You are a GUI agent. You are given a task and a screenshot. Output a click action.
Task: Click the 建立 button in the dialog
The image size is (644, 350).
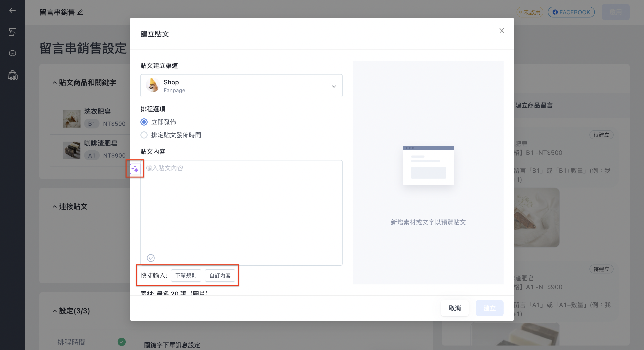pyautogui.click(x=489, y=308)
